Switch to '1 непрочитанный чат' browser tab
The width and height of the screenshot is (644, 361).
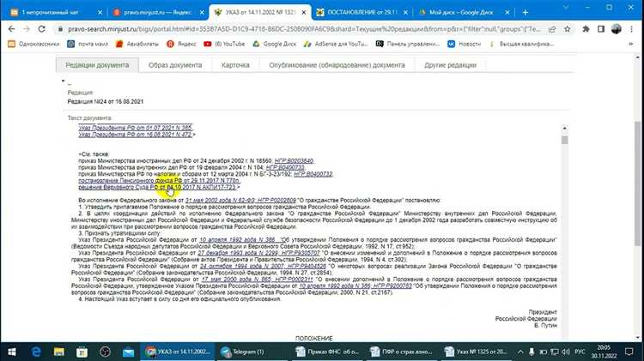tap(54, 12)
